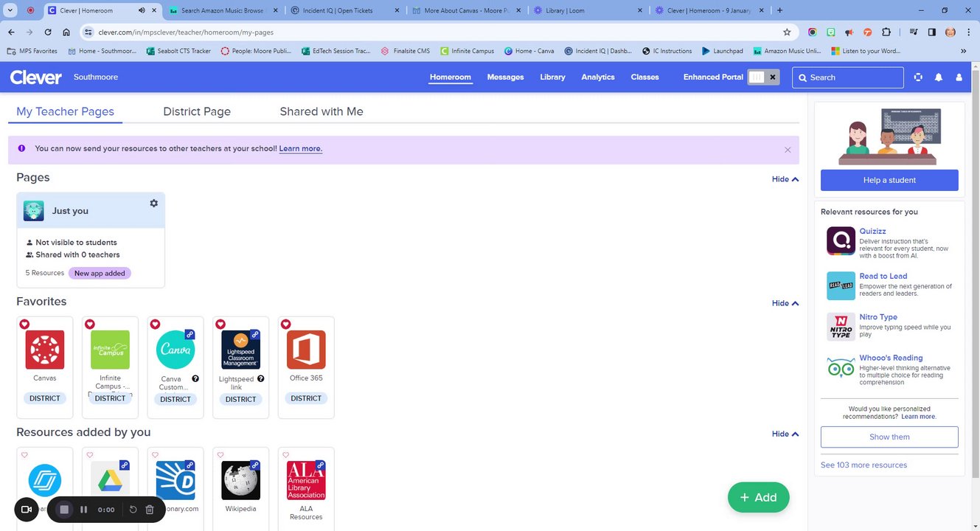Show more bookmarks via overflow chevron
Image resolution: width=980 pixels, height=531 pixels.
point(963,51)
